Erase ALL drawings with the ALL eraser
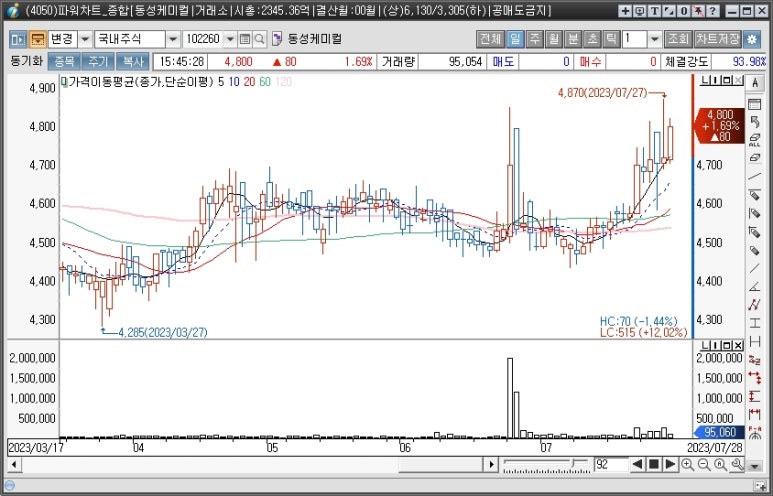The image size is (773, 496). [754, 140]
